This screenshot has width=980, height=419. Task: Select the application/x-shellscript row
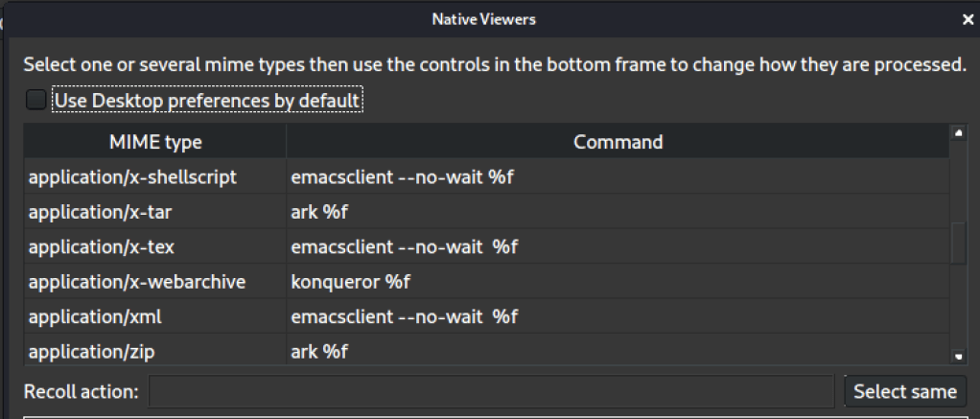pyautogui.click(x=132, y=177)
